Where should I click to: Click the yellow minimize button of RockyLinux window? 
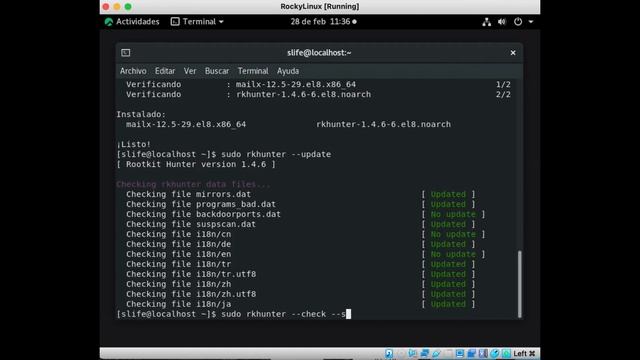click(x=117, y=7)
